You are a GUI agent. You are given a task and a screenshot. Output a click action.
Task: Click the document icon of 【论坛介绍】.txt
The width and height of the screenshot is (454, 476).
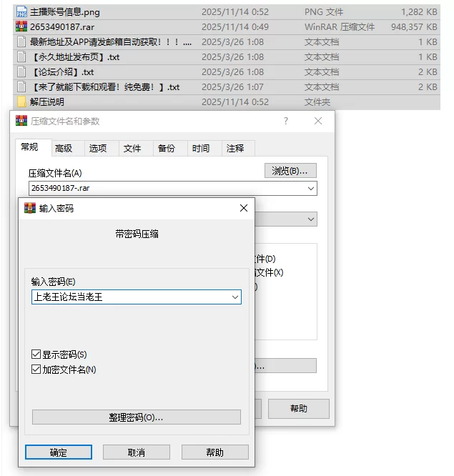coord(21,72)
